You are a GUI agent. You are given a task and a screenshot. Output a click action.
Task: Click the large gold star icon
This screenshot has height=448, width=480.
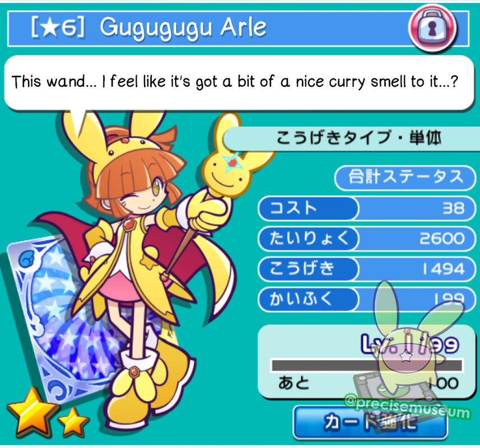pos(32,412)
